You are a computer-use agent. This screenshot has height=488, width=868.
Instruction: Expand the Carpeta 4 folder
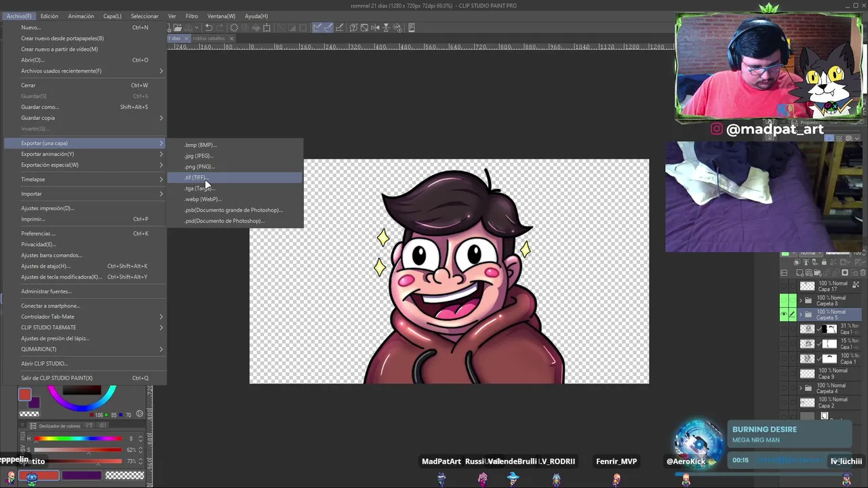click(800, 388)
